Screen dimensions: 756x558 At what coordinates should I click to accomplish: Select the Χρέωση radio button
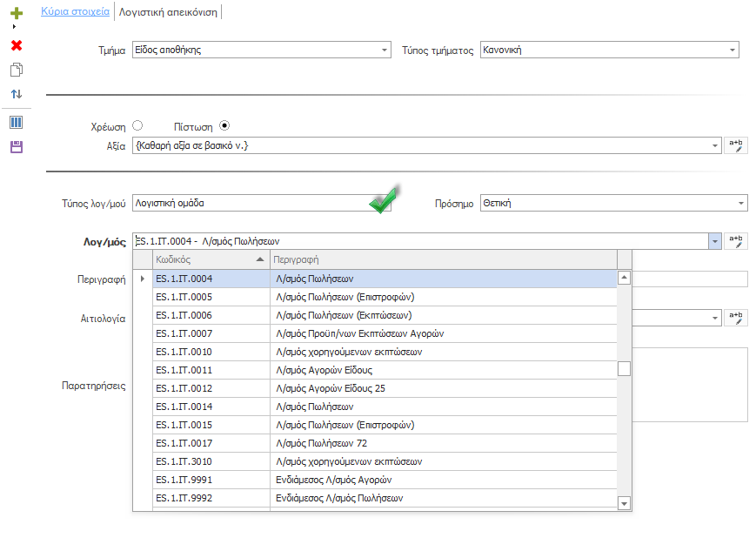(137, 126)
